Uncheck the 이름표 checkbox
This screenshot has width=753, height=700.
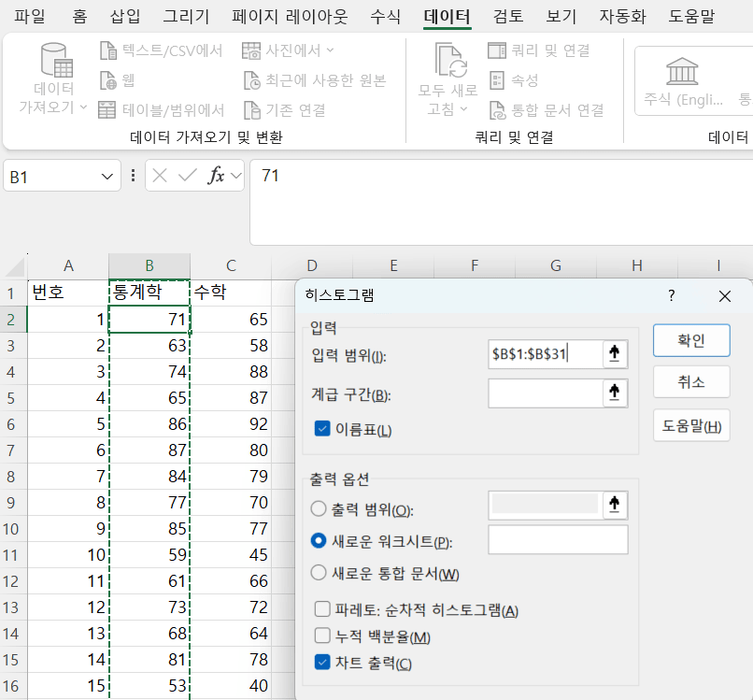323,429
